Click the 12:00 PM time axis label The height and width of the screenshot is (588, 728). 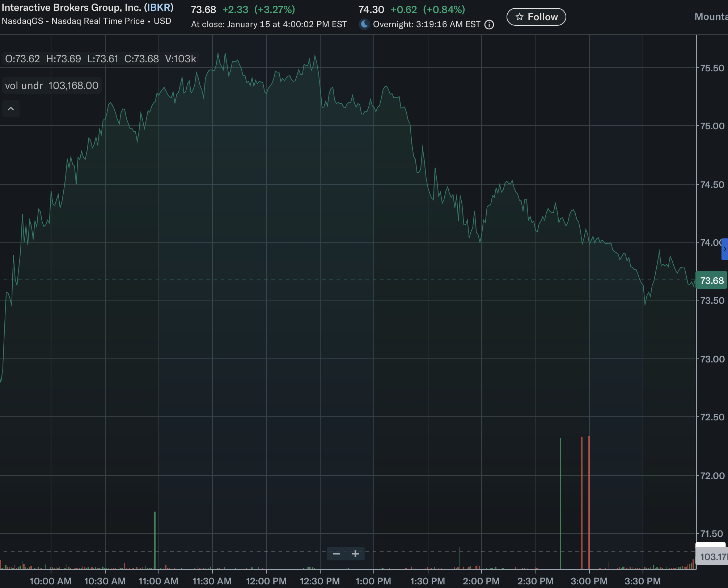266,581
